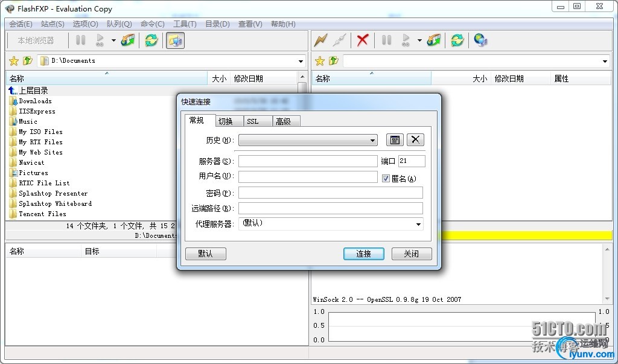Toggle the 匿名 anonymous checkbox

tap(386, 179)
